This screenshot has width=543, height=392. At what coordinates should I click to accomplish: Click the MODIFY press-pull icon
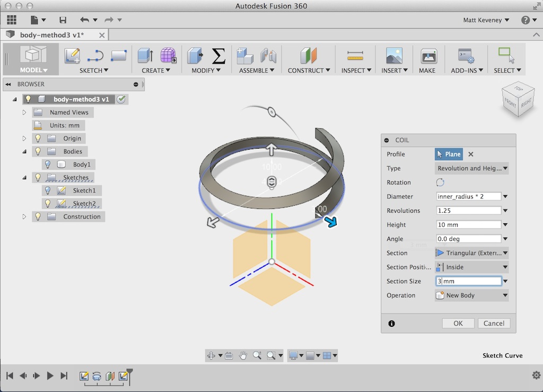195,56
